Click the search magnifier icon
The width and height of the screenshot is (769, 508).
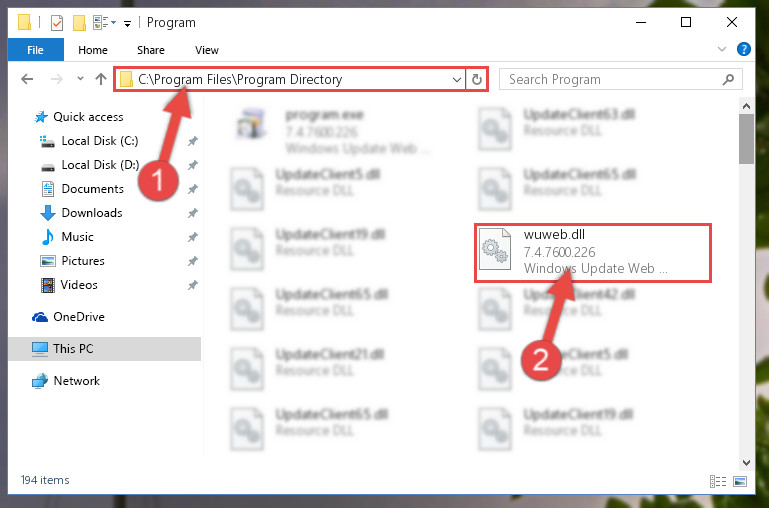[729, 79]
